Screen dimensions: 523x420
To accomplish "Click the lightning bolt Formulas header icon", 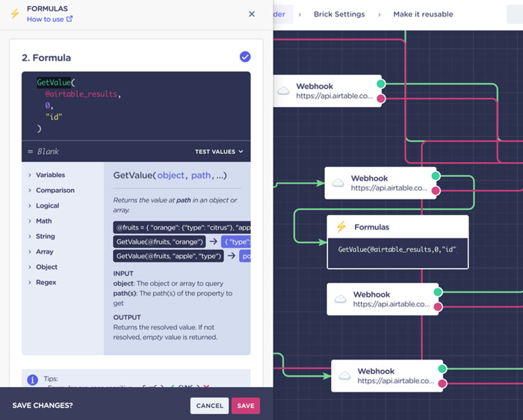I will (15, 14).
